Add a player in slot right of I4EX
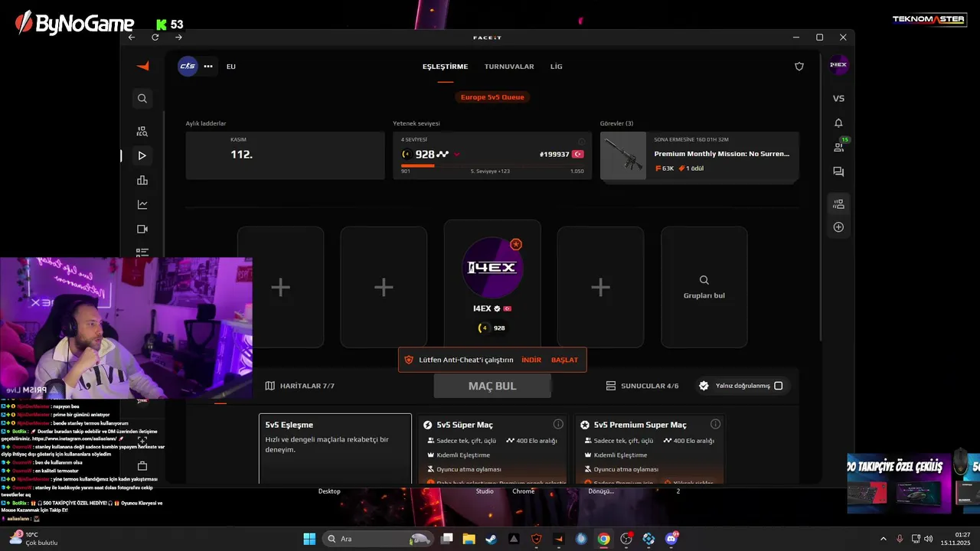This screenshot has width=980, height=551. pos(600,287)
